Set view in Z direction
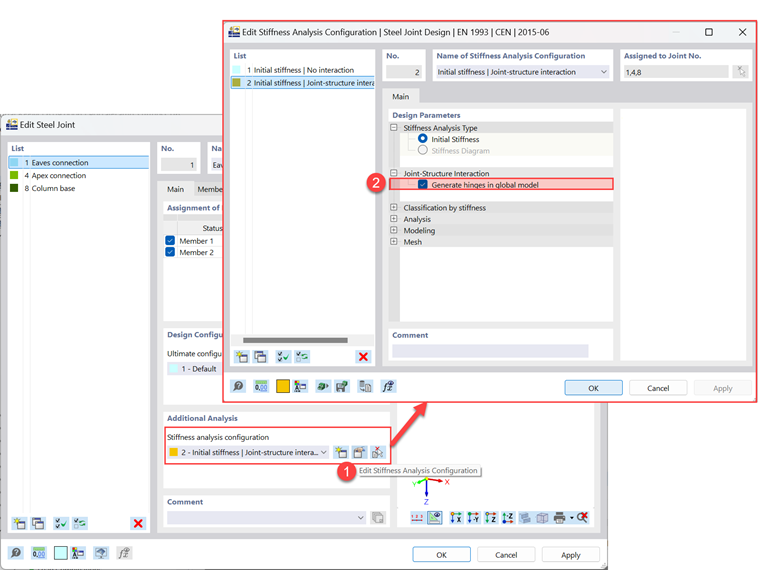Screen dimensions: 760x570 click(x=491, y=518)
